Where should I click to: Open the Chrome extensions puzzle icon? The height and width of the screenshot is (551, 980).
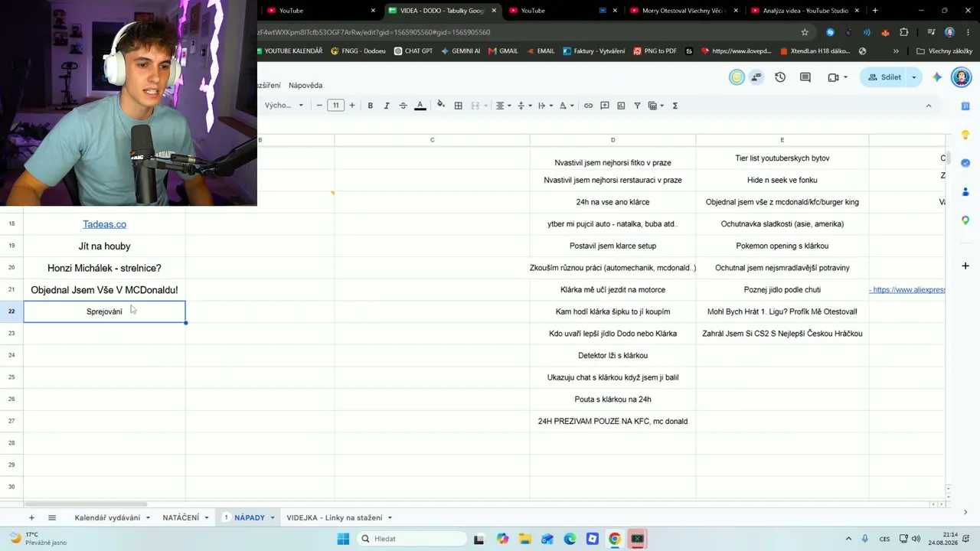click(x=904, y=32)
